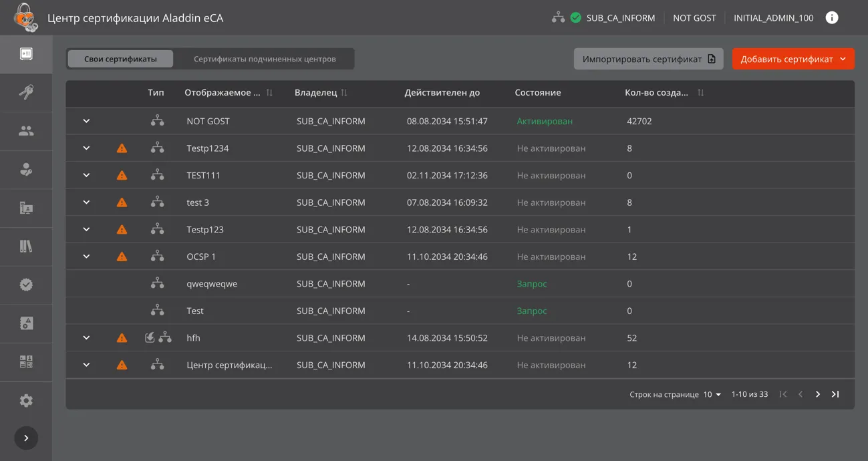The width and height of the screenshot is (868, 461).
Task: Click the CA hierarchy icon in header
Action: point(558,18)
